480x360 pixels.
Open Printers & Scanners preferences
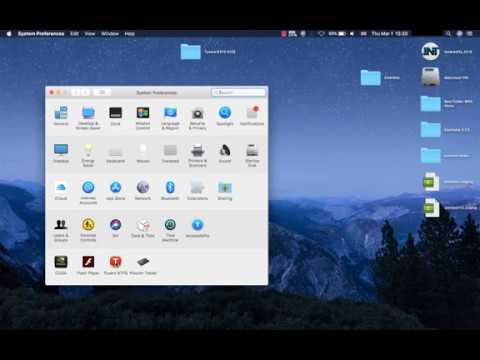[197, 155]
